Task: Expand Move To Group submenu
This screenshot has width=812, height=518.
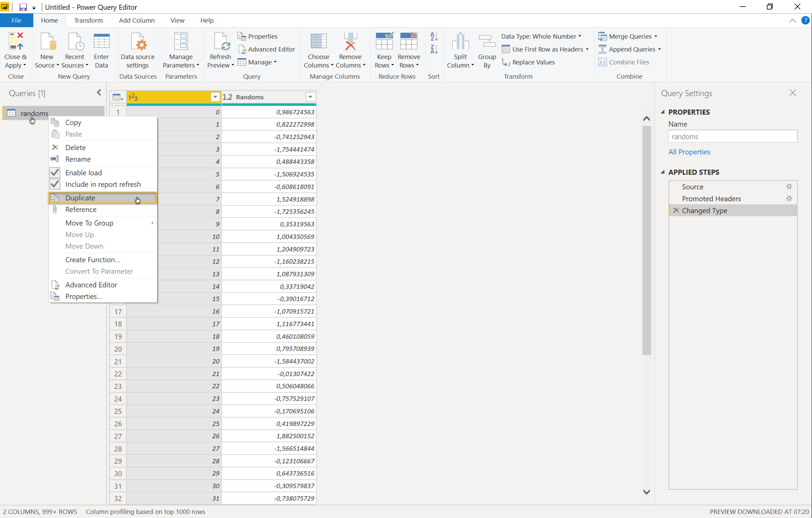Action: point(103,223)
